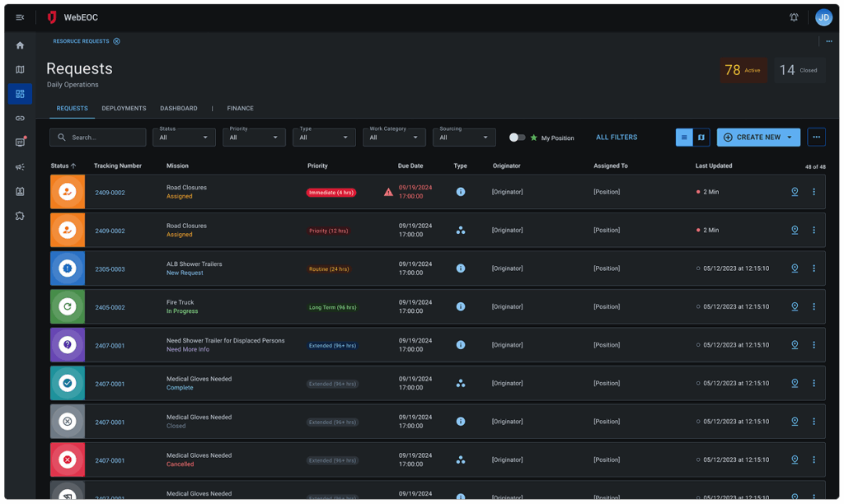Viewport: 844px width, 504px height.
Task: Switch to the Deployments tab
Action: click(124, 109)
